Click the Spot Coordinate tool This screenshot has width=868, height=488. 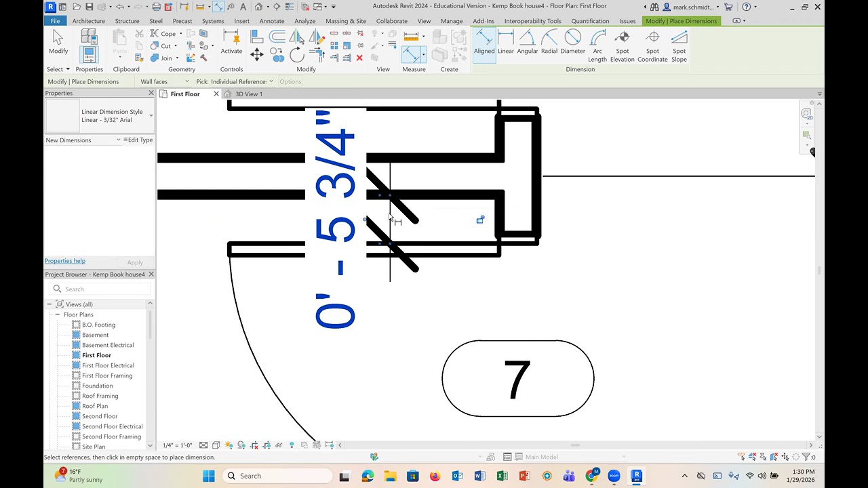pos(652,46)
